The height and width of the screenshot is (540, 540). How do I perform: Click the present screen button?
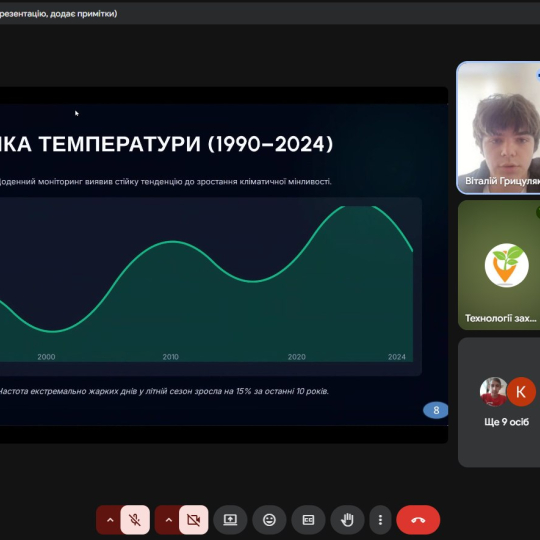click(230, 520)
